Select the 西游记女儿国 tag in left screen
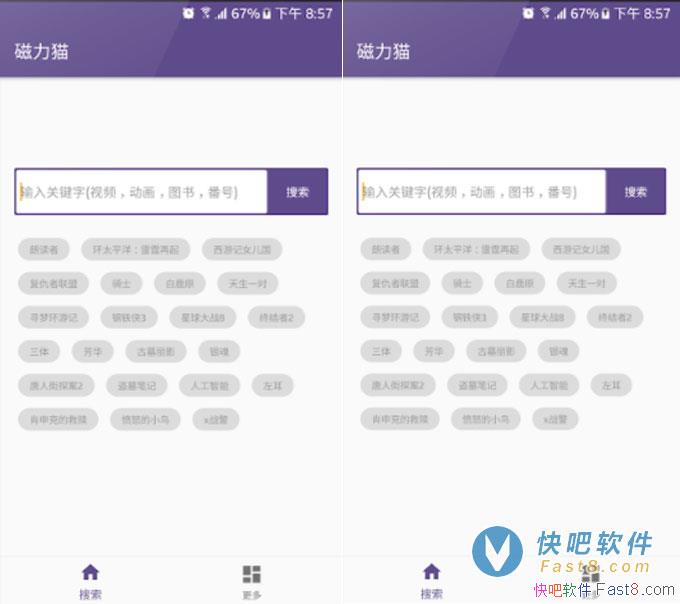The height and width of the screenshot is (604, 680). [242, 249]
